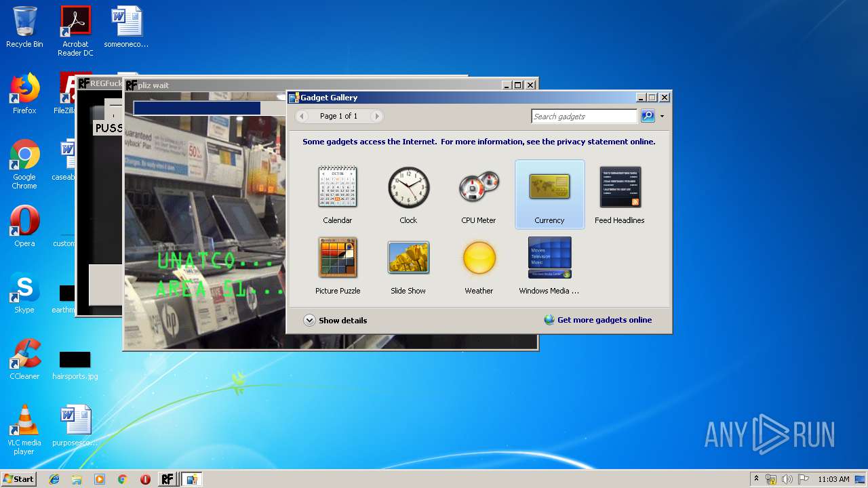The height and width of the screenshot is (488, 868).
Task: Select the Currency gadget
Action: pyautogui.click(x=549, y=195)
